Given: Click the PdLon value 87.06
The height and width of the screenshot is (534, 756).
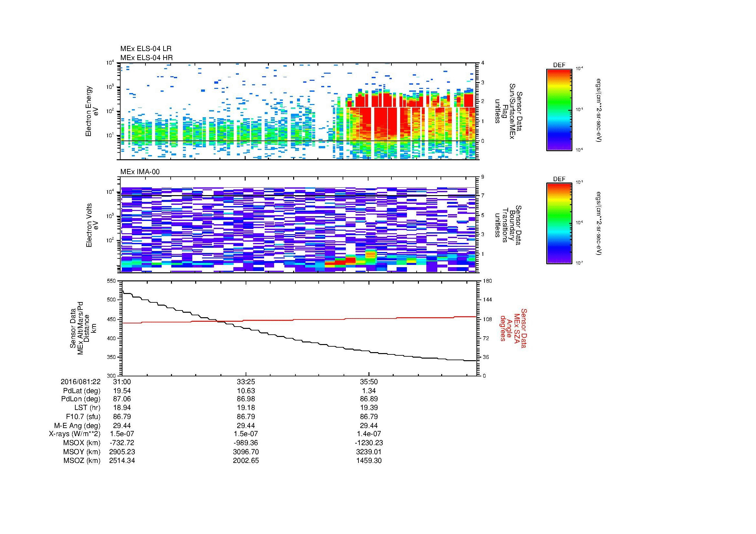Looking at the screenshot, I should tap(122, 399).
